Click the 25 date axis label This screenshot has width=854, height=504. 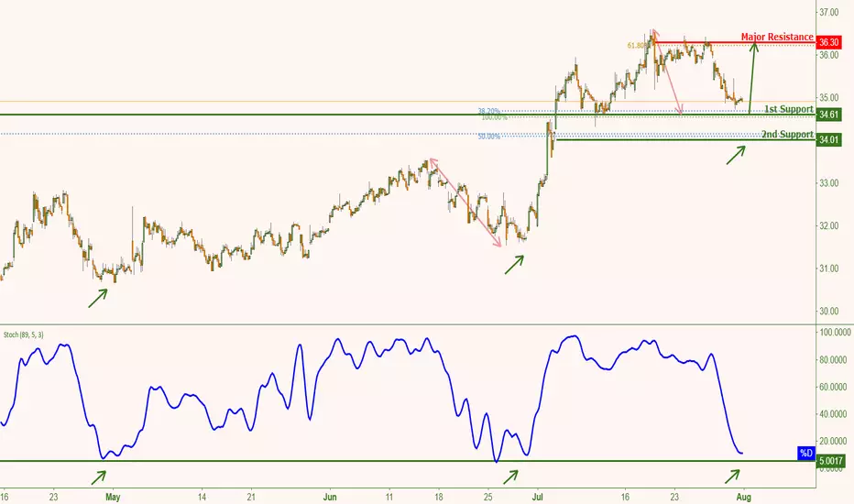pyautogui.click(x=488, y=497)
